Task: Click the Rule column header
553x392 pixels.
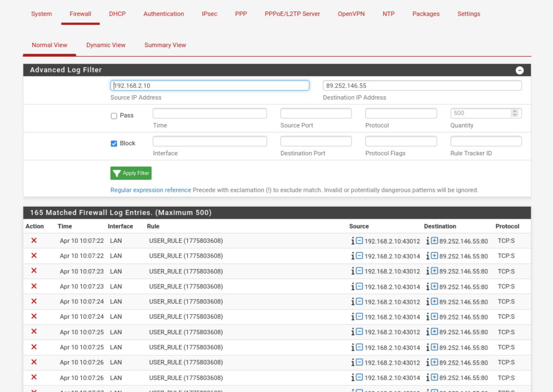Action: pyautogui.click(x=153, y=226)
